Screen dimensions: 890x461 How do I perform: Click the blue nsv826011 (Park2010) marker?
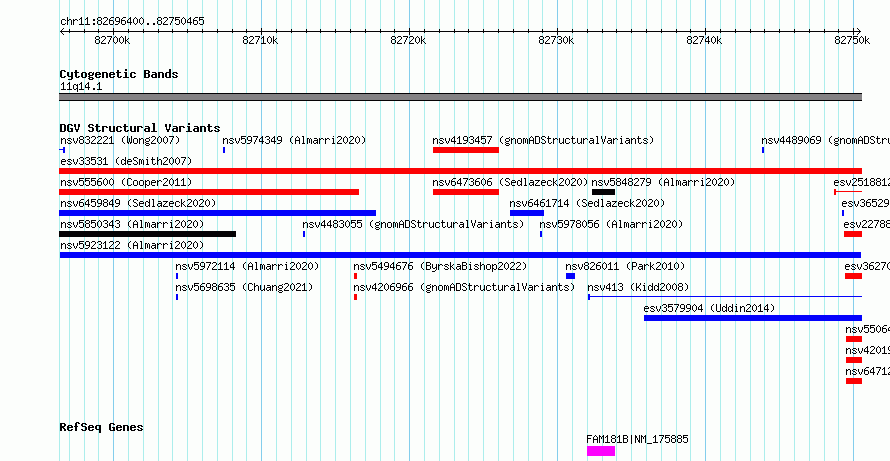tap(570, 276)
